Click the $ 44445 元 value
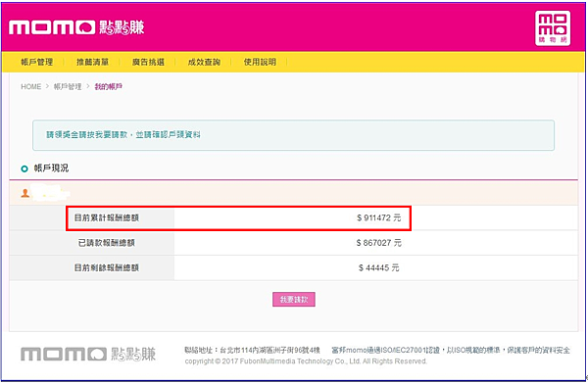The image size is (588, 383). (378, 267)
